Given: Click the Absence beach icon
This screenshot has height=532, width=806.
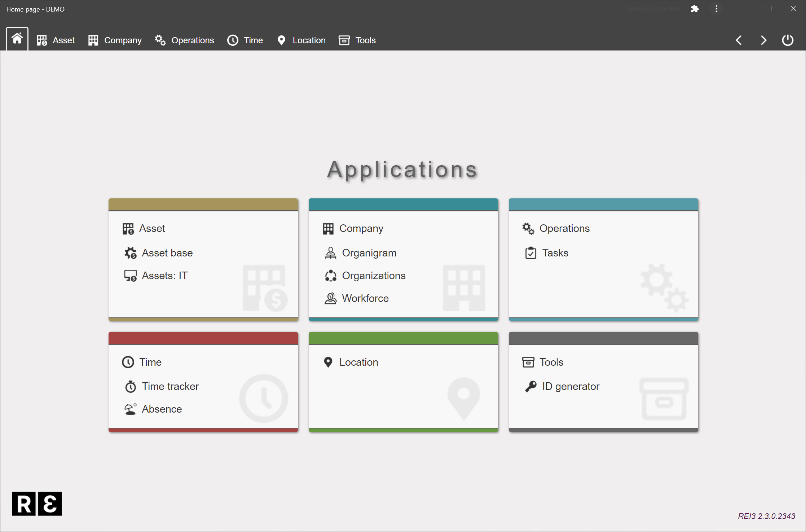Looking at the screenshot, I should click(x=130, y=409).
